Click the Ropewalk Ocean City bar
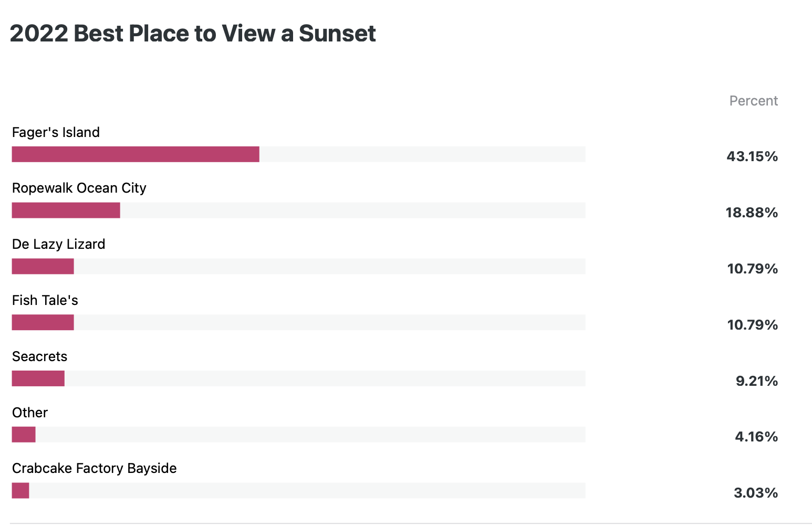Screen dimensions: 812x527 tap(298, 210)
